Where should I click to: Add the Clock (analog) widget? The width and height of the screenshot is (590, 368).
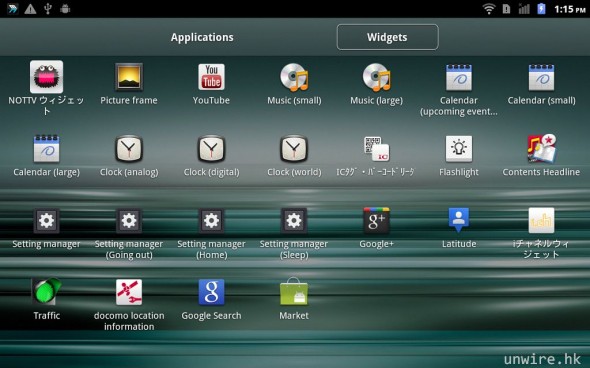pyautogui.click(x=129, y=149)
